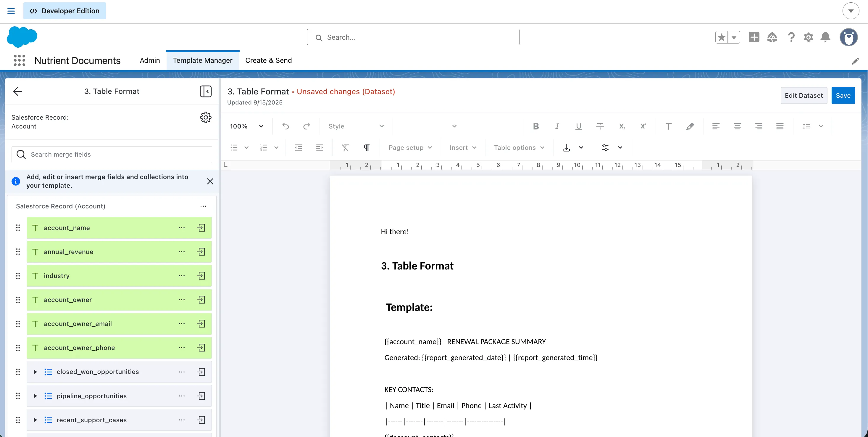Toggle italic formatting
Screen dimensions: 868x437
point(557,126)
